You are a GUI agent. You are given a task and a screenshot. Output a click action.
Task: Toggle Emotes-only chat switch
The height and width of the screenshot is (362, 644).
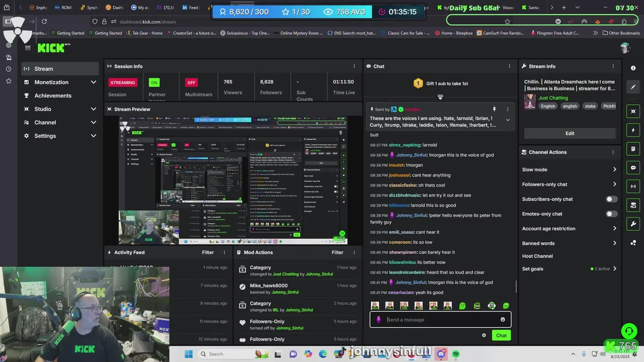click(611, 214)
